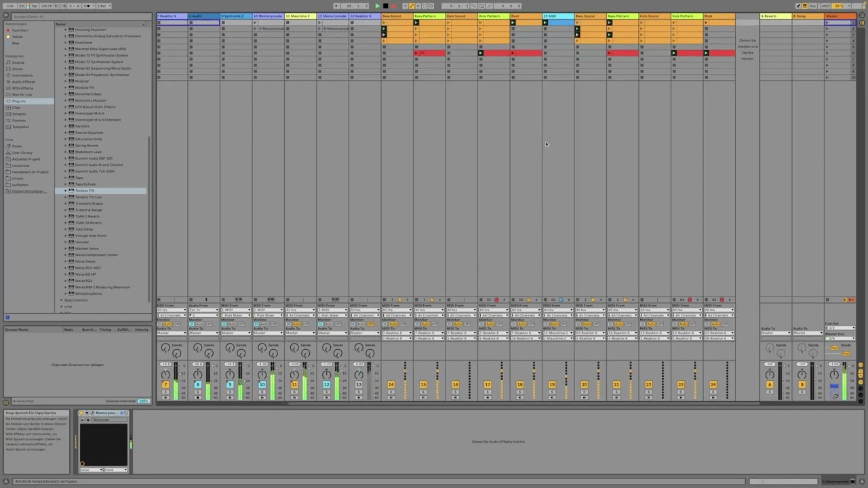Click the Link button
The width and height of the screenshot is (868, 488).
click(10, 6)
